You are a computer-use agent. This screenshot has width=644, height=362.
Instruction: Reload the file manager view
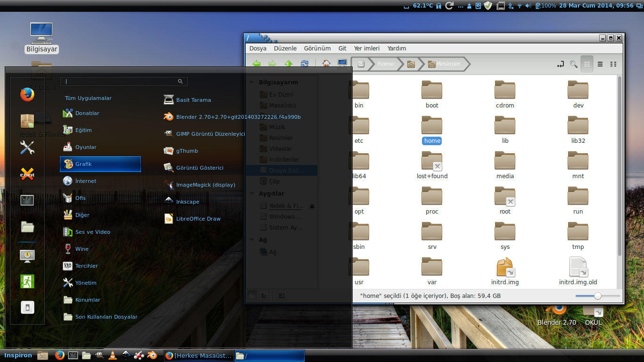305,64
